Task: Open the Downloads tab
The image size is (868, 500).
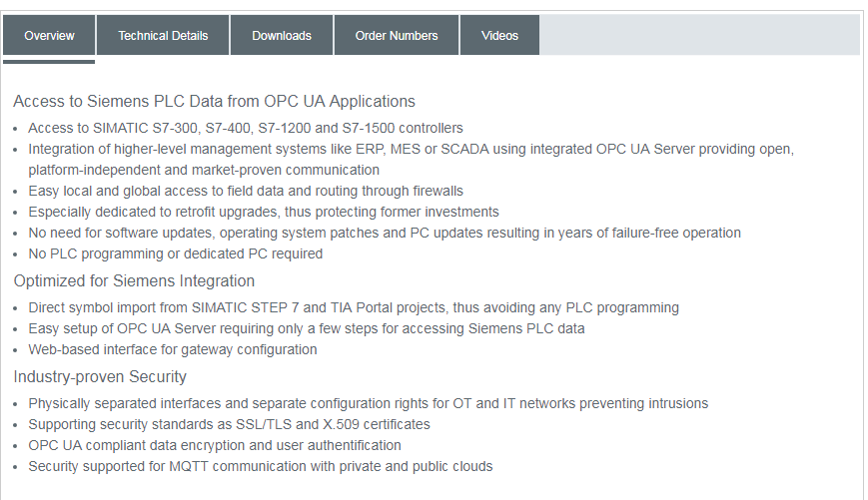Action: [x=282, y=36]
